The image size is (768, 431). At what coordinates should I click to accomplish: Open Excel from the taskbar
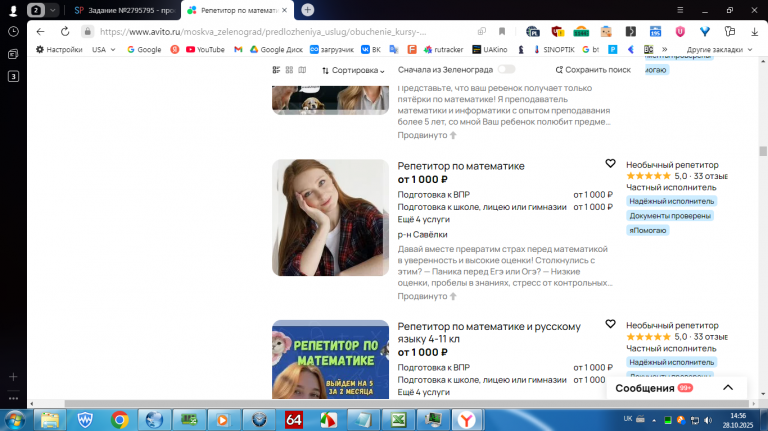[x=398, y=420]
